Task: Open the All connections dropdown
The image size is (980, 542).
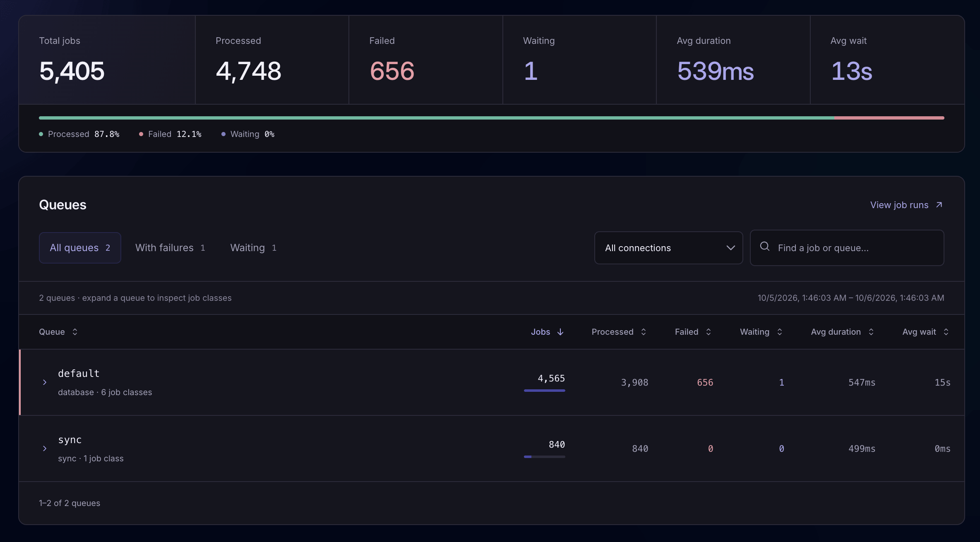Action: tap(668, 248)
